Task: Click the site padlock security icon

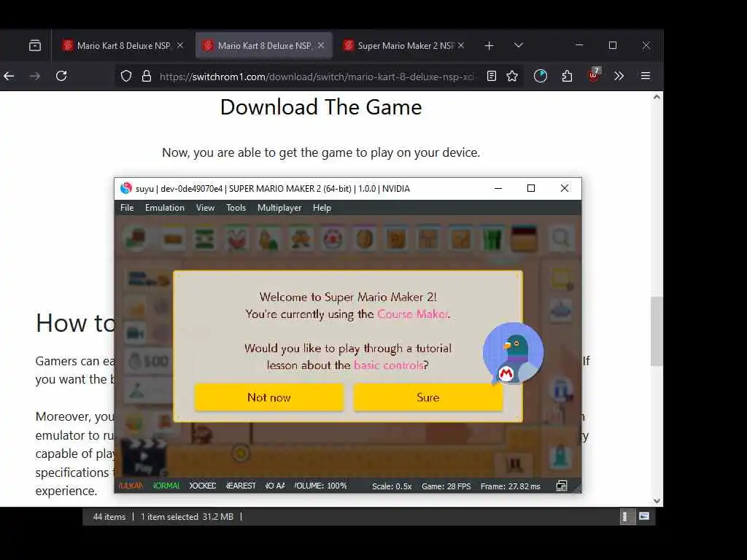Action: point(147,76)
